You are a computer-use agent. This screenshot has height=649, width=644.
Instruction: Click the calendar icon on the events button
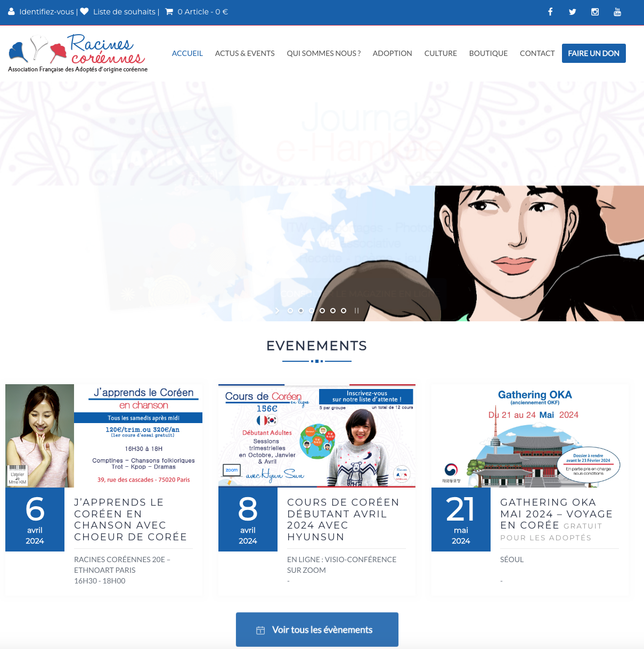tap(260, 630)
